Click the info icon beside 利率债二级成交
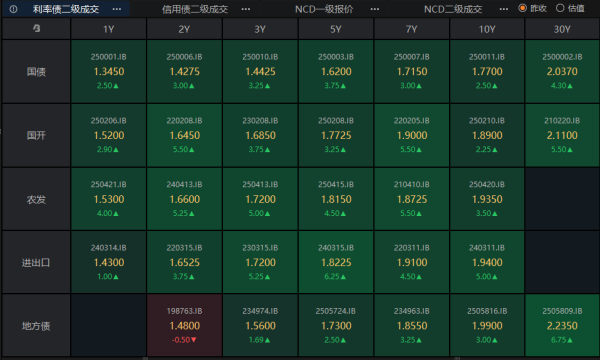600x360 pixels. pyautogui.click(x=13, y=9)
